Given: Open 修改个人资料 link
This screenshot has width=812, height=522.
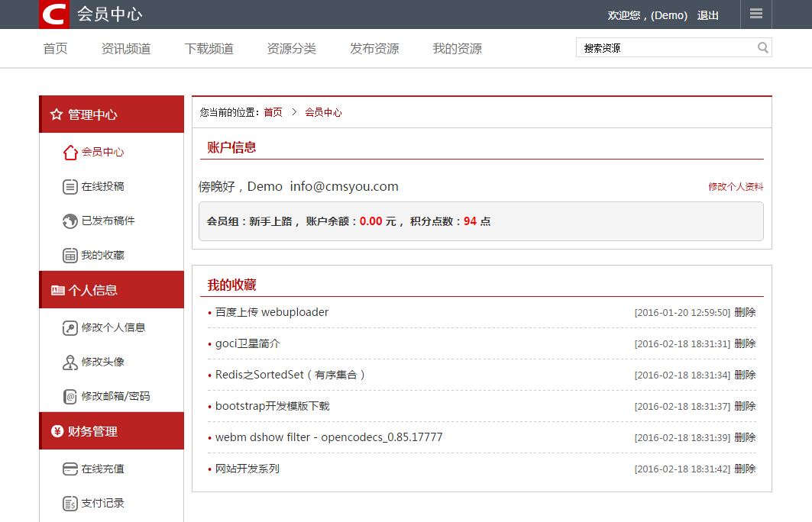Looking at the screenshot, I should (x=736, y=187).
